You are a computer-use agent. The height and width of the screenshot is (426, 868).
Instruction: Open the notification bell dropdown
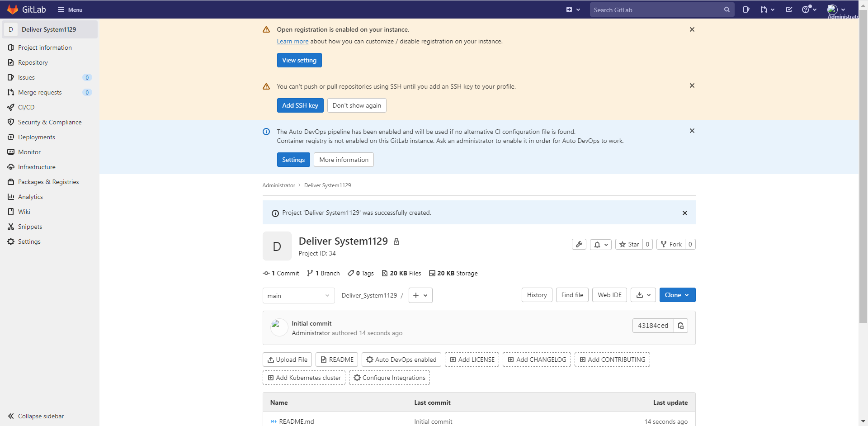pos(601,244)
